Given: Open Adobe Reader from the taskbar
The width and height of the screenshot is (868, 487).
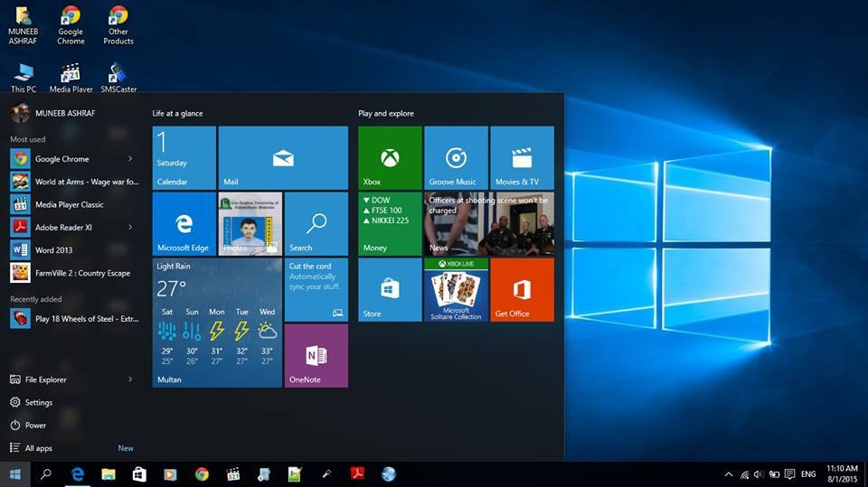Looking at the screenshot, I should [x=358, y=474].
